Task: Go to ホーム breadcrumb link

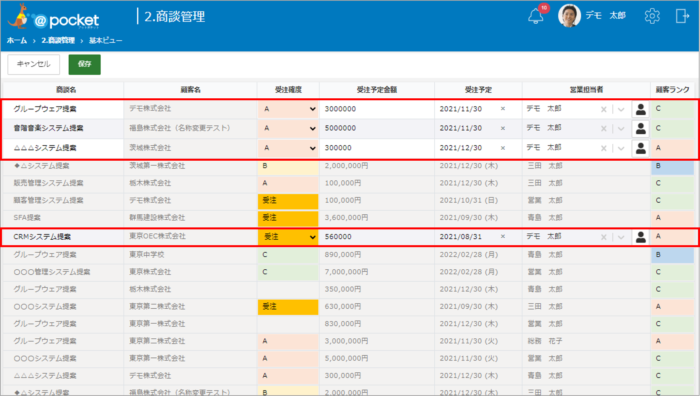Action: (x=17, y=41)
